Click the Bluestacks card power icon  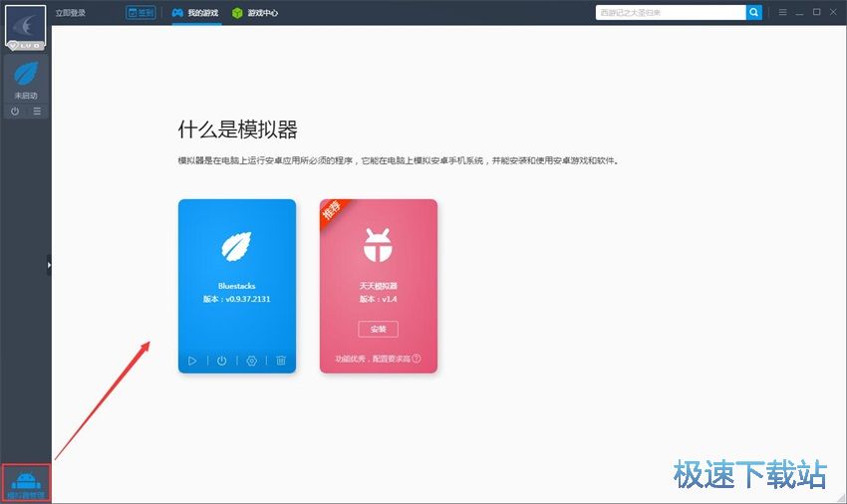click(222, 361)
